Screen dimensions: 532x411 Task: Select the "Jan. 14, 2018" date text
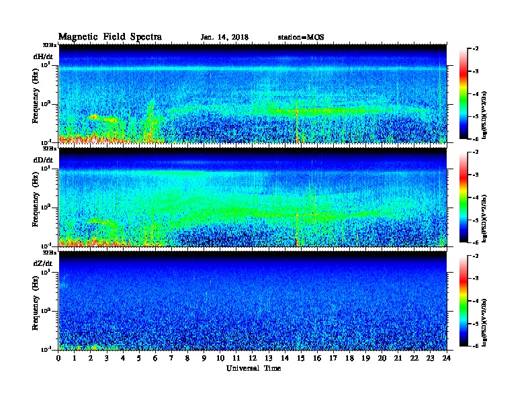pyautogui.click(x=224, y=38)
